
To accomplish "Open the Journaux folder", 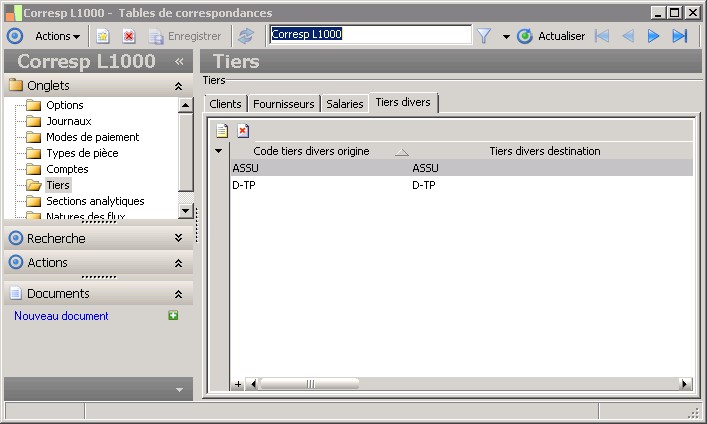I will click(x=69, y=121).
